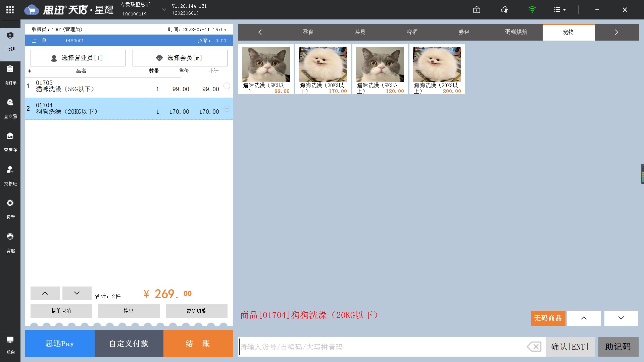Click the 挂单 hold order button
The image size is (644, 362).
129,311
